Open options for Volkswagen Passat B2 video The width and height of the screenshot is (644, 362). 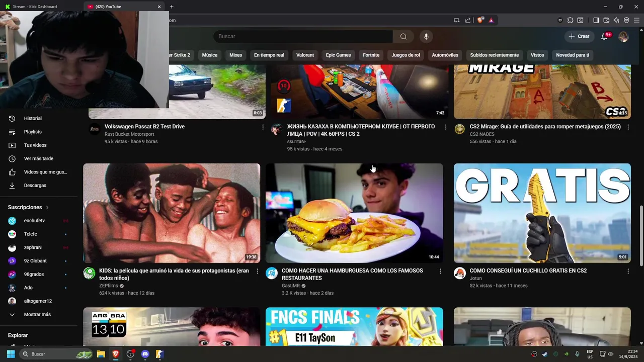coord(263,127)
